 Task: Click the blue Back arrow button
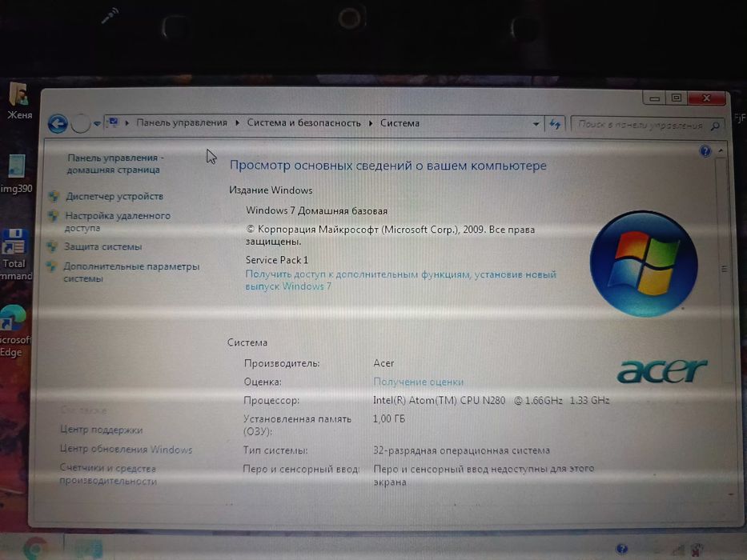[58, 124]
